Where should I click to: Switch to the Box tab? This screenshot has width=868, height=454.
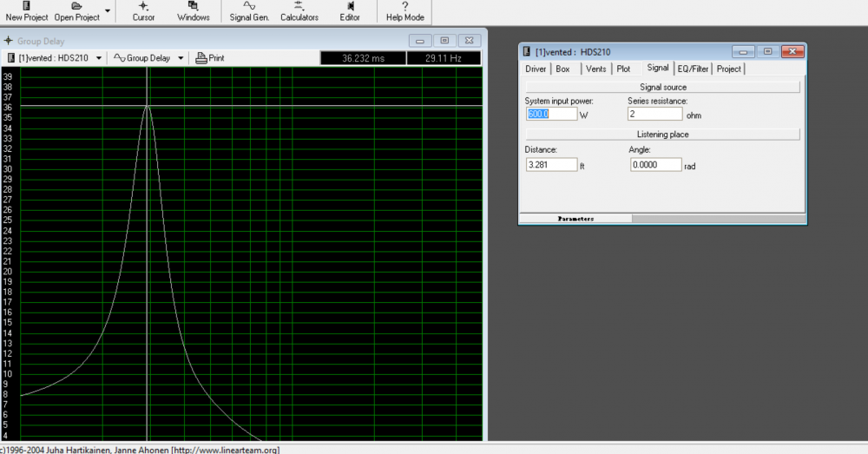562,69
